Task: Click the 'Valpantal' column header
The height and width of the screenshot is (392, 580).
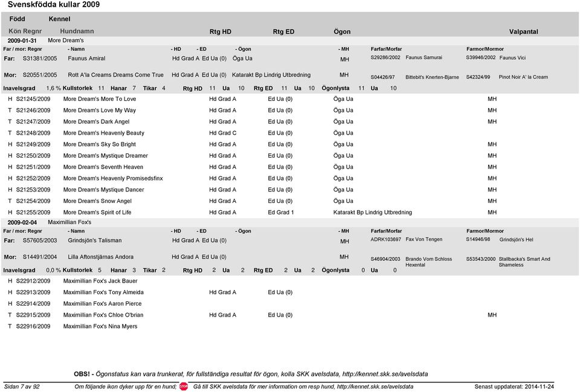Action: pyautogui.click(x=523, y=31)
